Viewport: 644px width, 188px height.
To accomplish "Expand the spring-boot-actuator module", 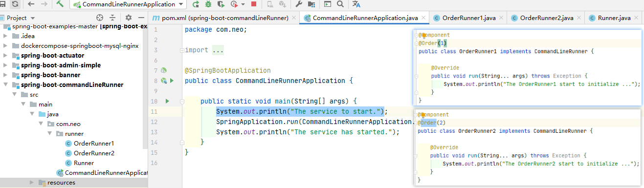I will click(5, 56).
